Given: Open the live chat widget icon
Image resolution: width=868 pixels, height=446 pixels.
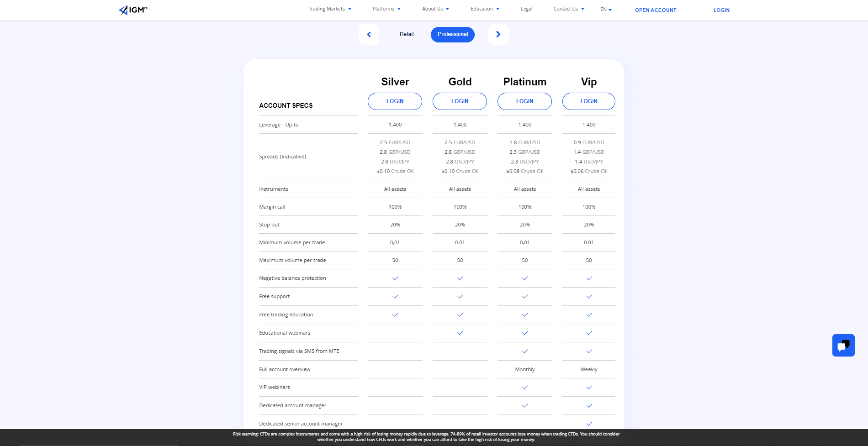Looking at the screenshot, I should pos(843,346).
